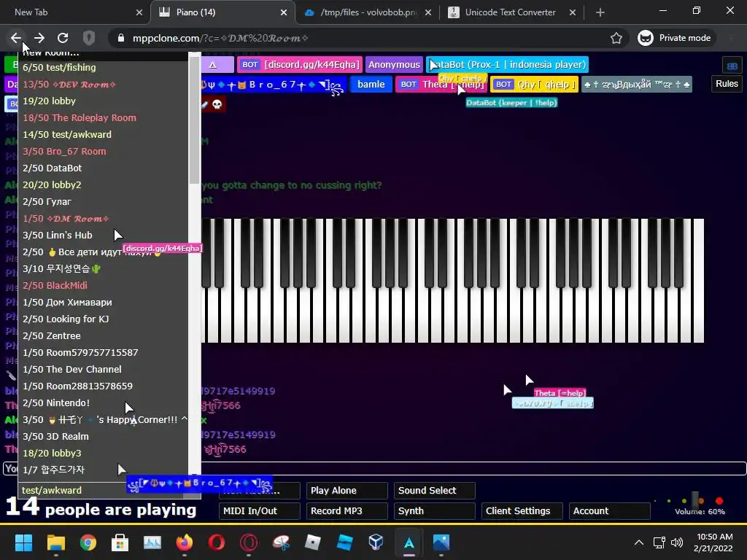The height and width of the screenshot is (560, 747).
Task: Select the Looking for KJ room
Action: click(104, 319)
